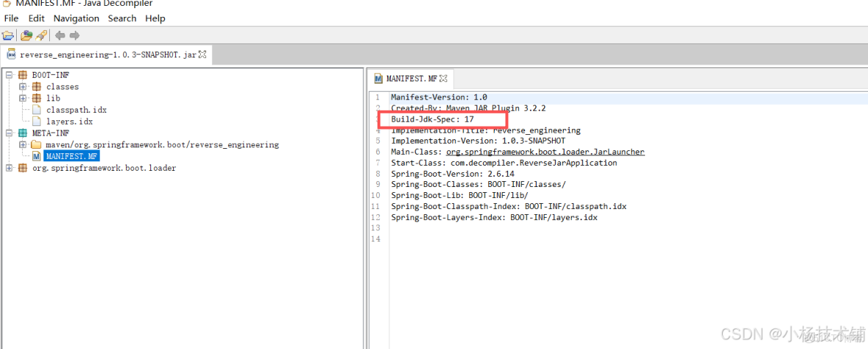Click the Open File toolbar icon
Screen dimensions: 868x349
click(x=8, y=35)
